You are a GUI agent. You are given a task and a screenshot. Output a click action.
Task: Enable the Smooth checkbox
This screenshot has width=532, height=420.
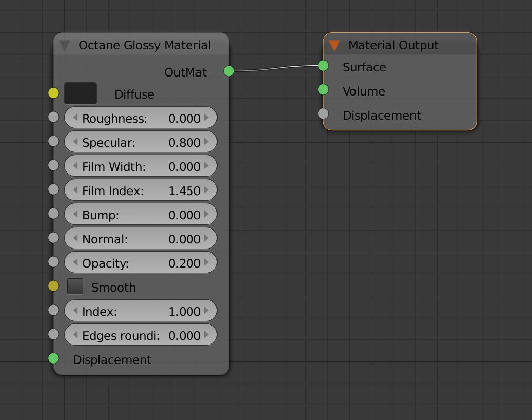pos(75,286)
